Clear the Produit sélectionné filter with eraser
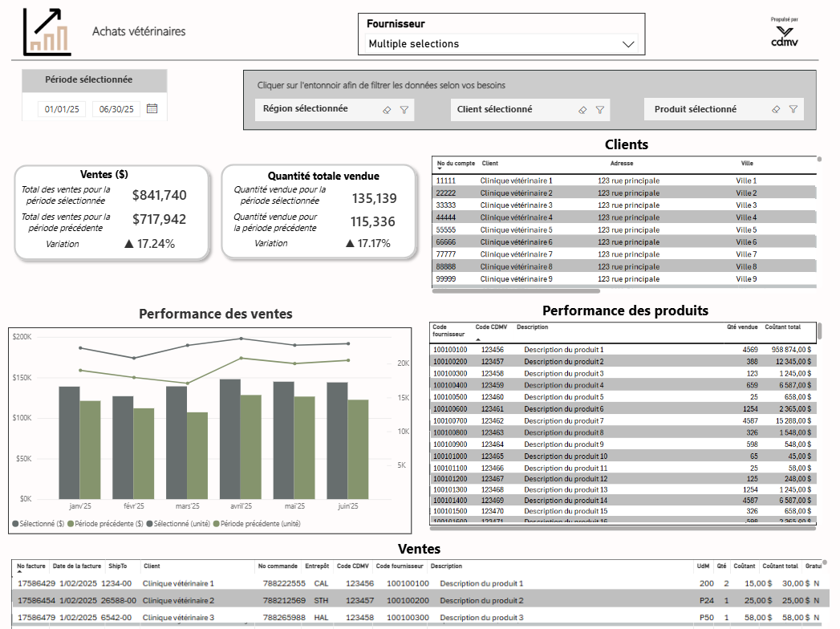 pyautogui.click(x=776, y=110)
